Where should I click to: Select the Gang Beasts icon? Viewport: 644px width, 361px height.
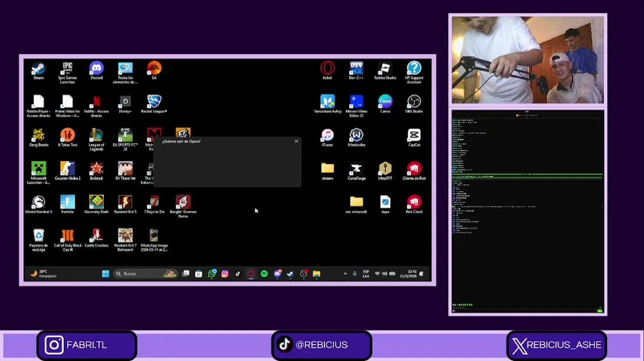coord(39,138)
